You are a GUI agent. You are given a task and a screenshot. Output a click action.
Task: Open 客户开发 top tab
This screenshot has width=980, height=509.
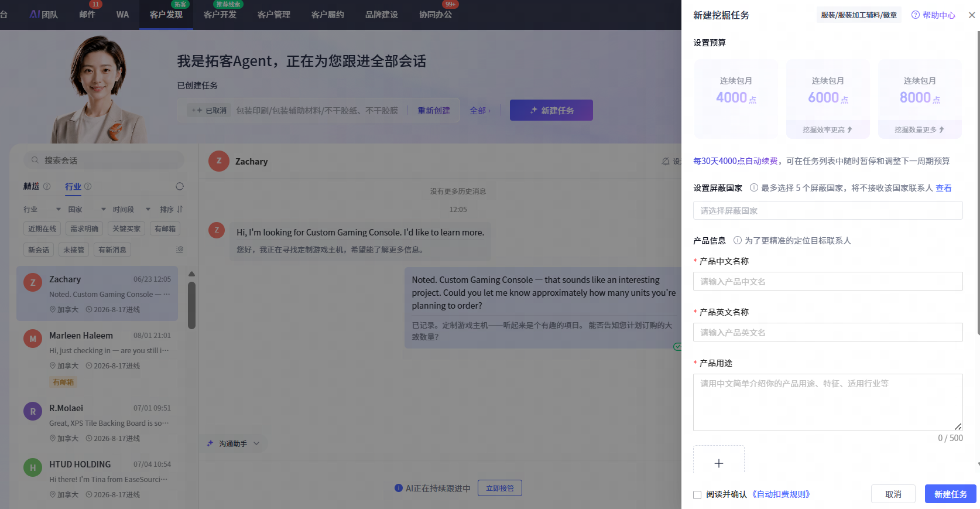point(220,15)
